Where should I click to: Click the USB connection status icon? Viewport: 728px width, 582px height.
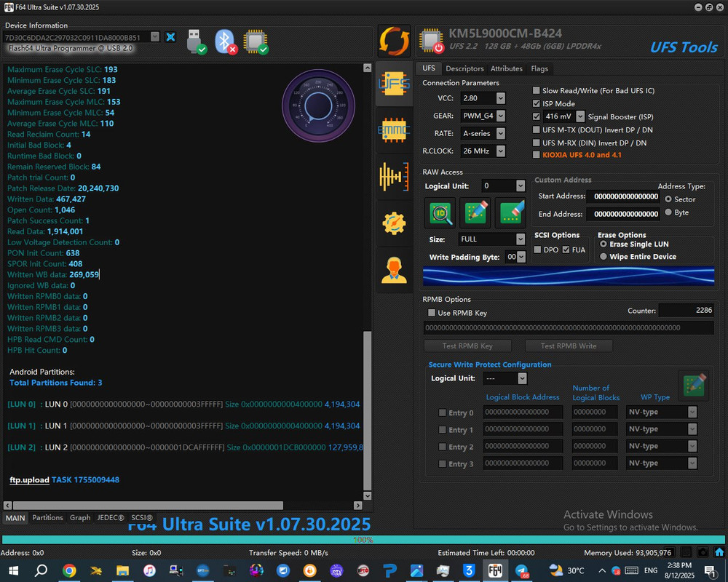click(x=196, y=41)
